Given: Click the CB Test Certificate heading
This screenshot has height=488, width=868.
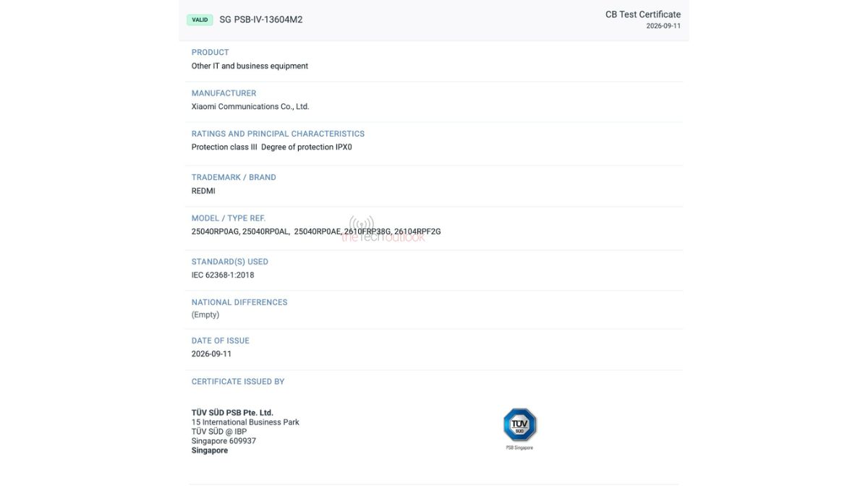Looking at the screenshot, I should [x=643, y=14].
